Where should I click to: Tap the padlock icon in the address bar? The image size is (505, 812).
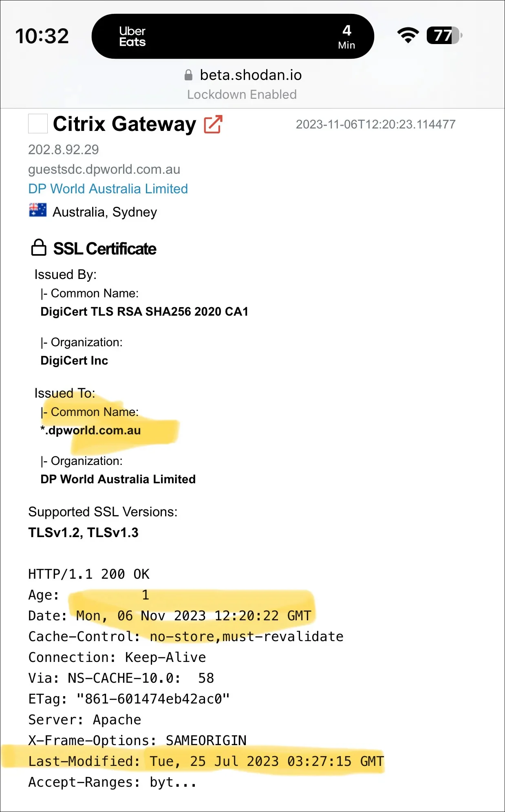(188, 75)
